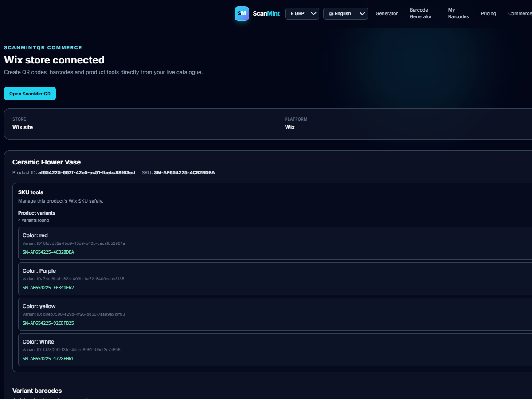This screenshot has height=399, width=532.
Task: Click the platform value Wix
Action: pos(290,127)
